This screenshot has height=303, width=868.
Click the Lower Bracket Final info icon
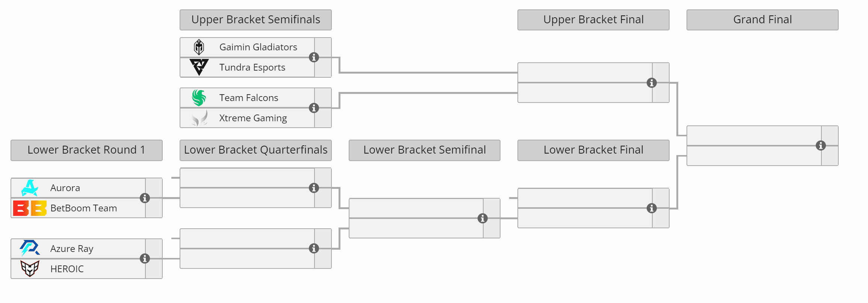point(652,208)
